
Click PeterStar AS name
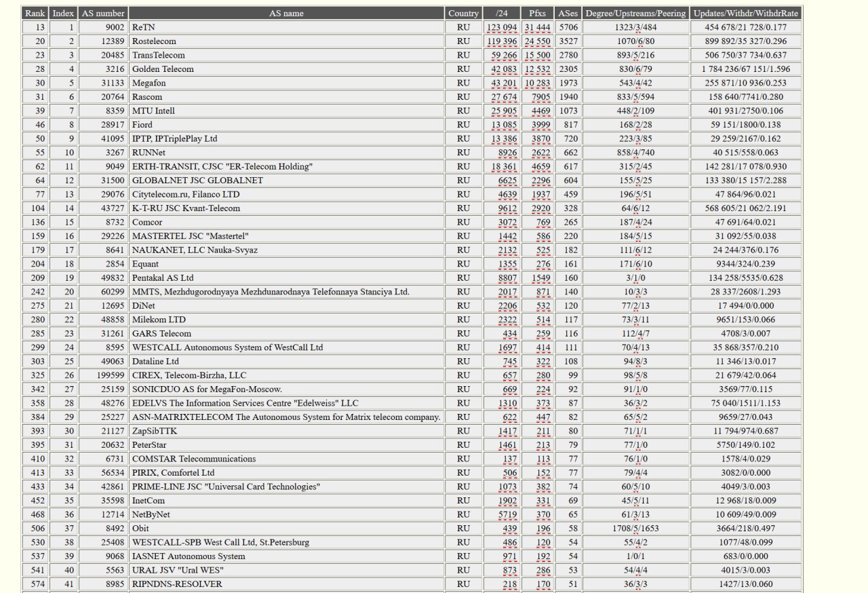[286, 444]
